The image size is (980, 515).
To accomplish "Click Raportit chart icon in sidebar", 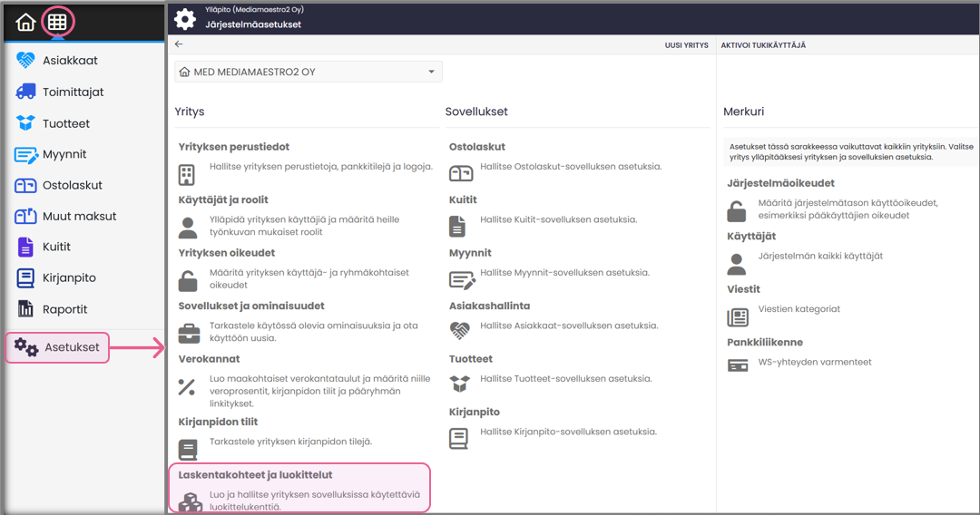I will tap(25, 309).
